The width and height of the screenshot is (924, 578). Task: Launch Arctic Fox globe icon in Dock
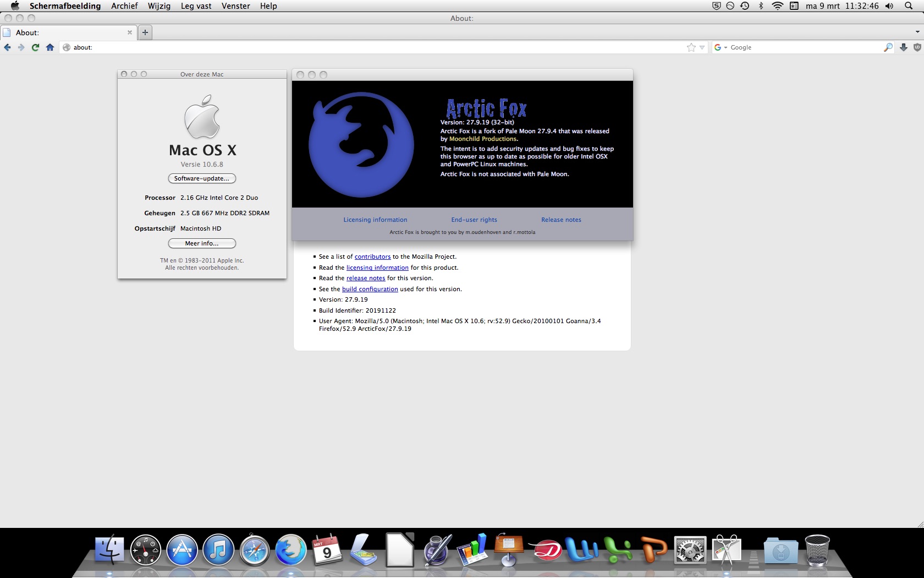click(x=291, y=550)
